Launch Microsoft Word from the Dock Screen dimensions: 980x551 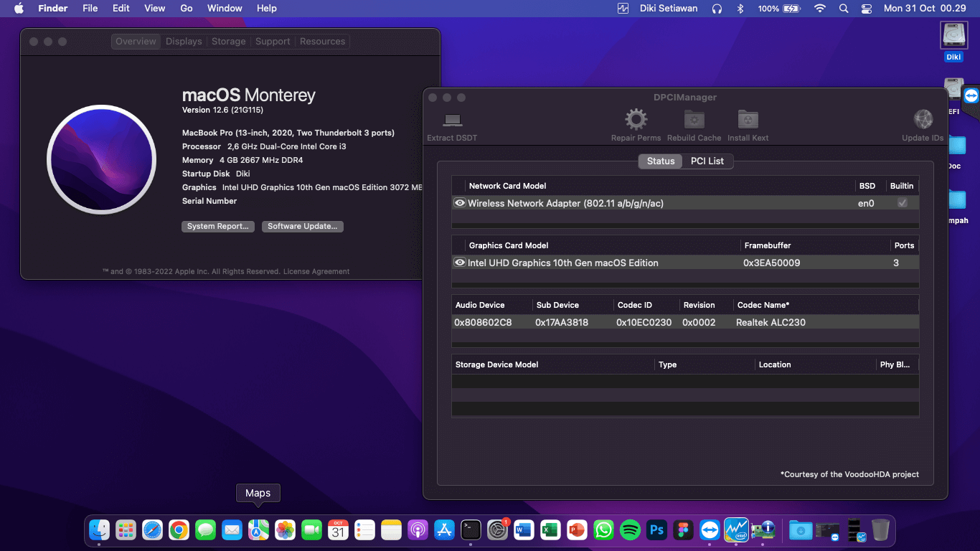click(x=524, y=530)
